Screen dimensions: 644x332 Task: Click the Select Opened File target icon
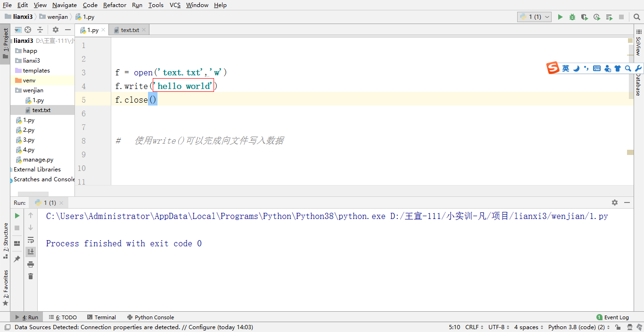coord(28,30)
